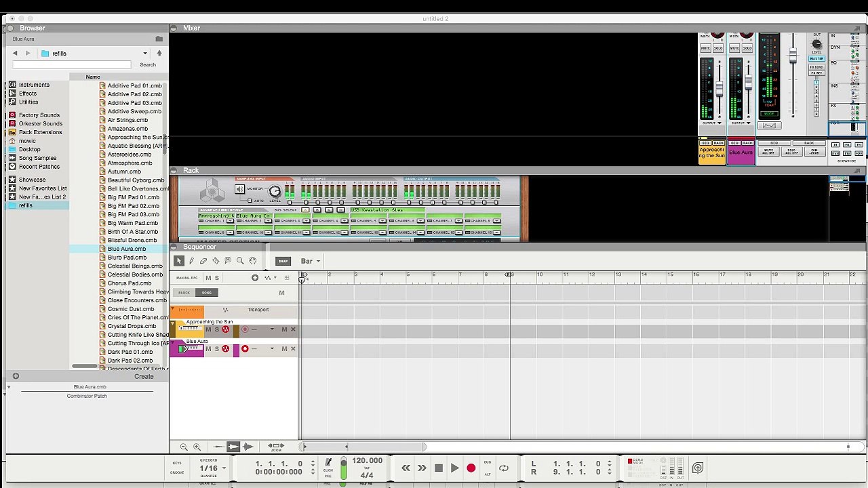
Task: Go up one folder level in browser
Action: click(x=159, y=53)
